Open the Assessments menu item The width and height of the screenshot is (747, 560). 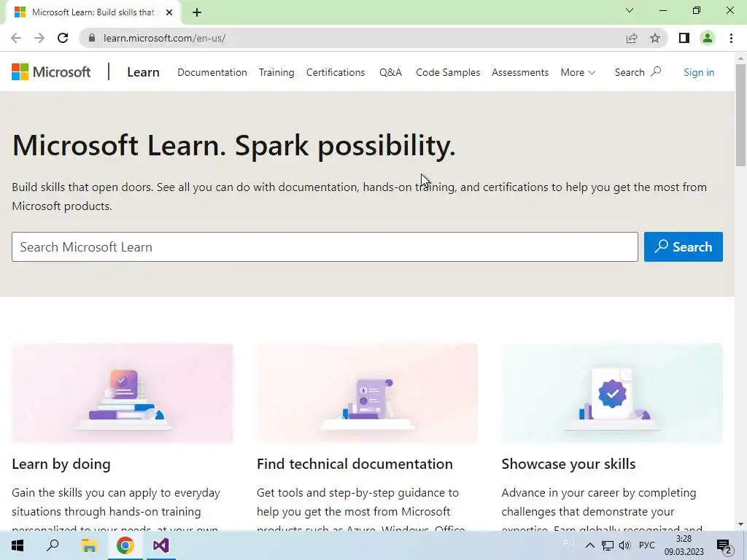click(520, 72)
